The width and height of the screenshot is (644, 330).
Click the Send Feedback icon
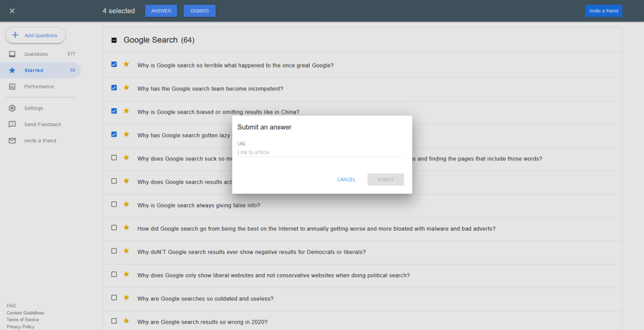point(12,124)
